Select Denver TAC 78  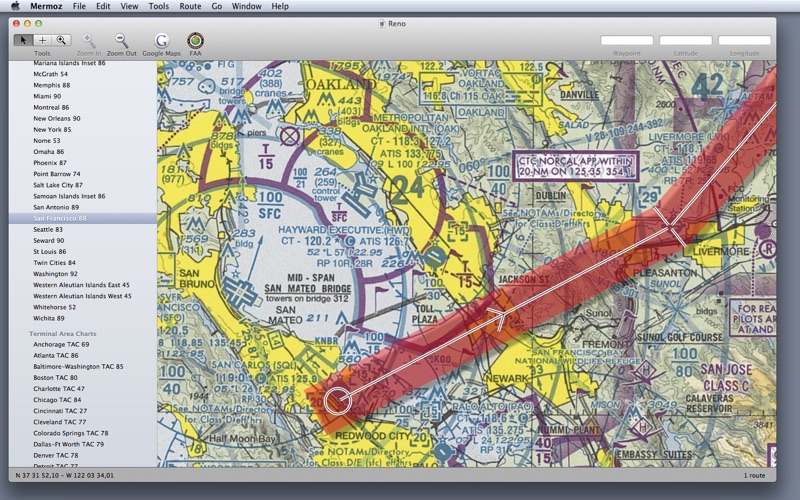click(x=56, y=456)
